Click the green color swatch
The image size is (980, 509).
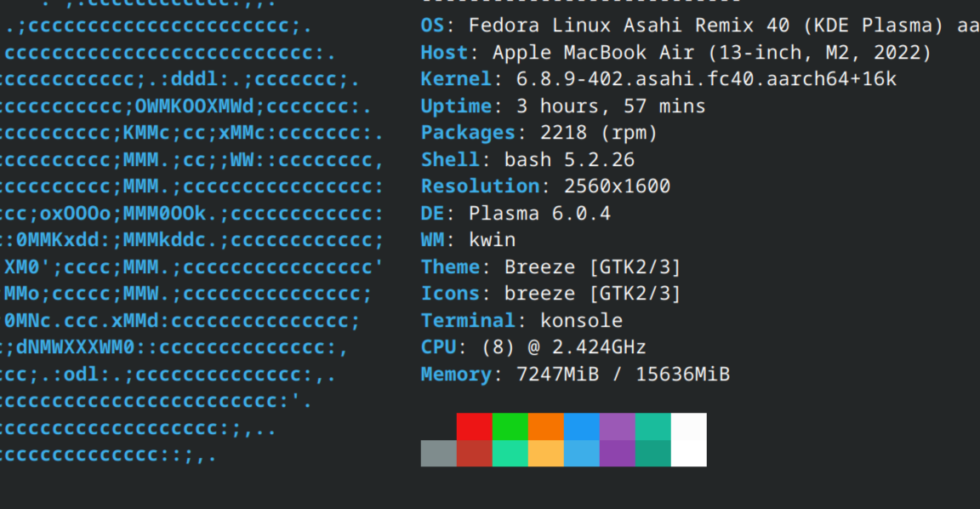[x=510, y=427]
